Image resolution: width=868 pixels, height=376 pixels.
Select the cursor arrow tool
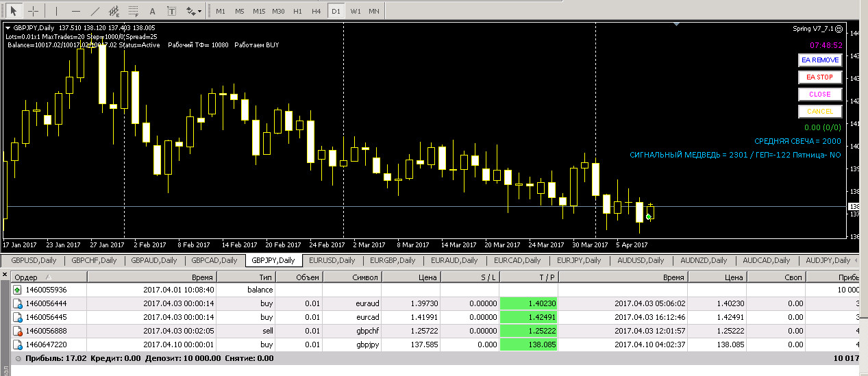[14, 11]
